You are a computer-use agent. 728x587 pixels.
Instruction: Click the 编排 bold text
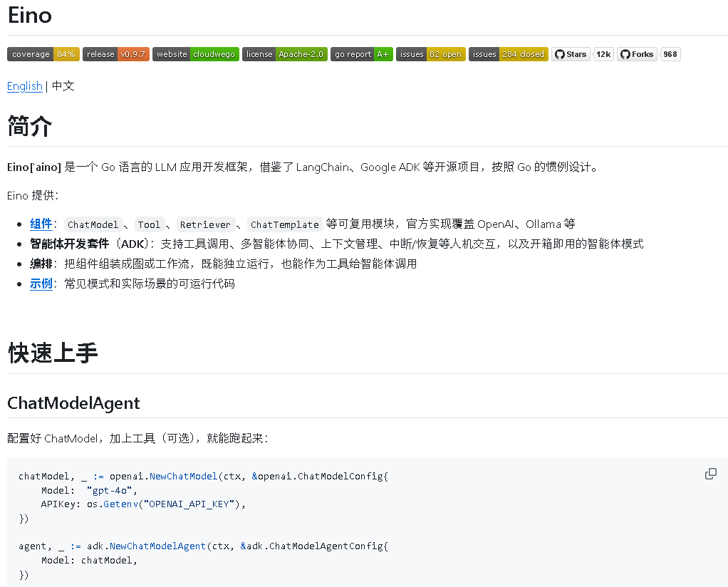click(41, 264)
